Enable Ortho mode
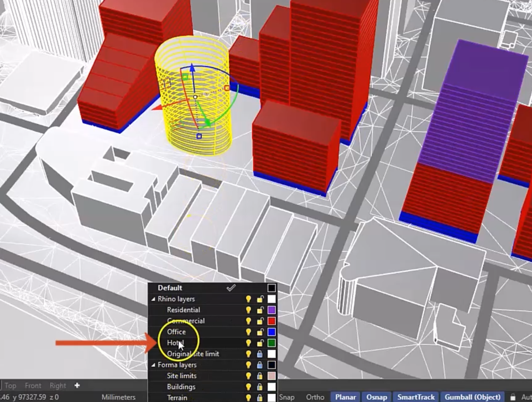The height and width of the screenshot is (402, 532). (315, 397)
